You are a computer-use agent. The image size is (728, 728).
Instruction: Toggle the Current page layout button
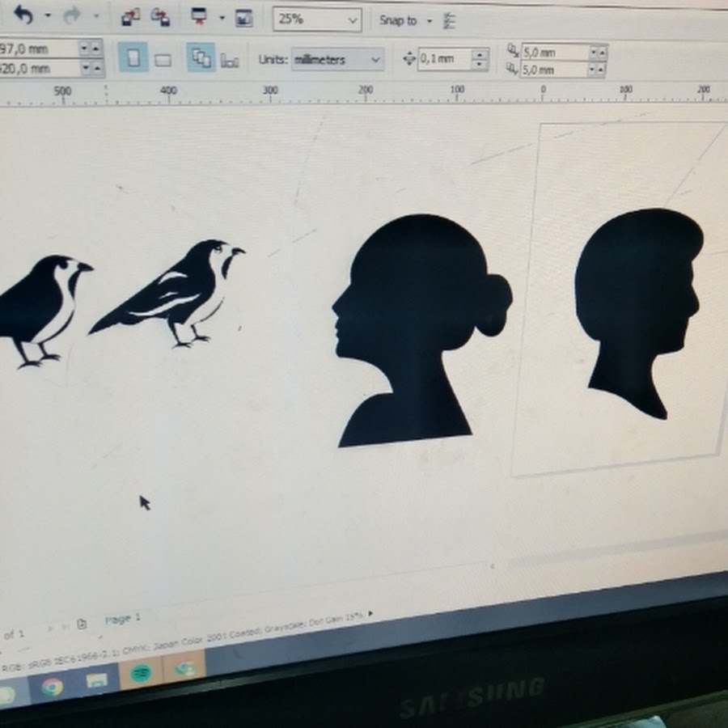pos(229,61)
